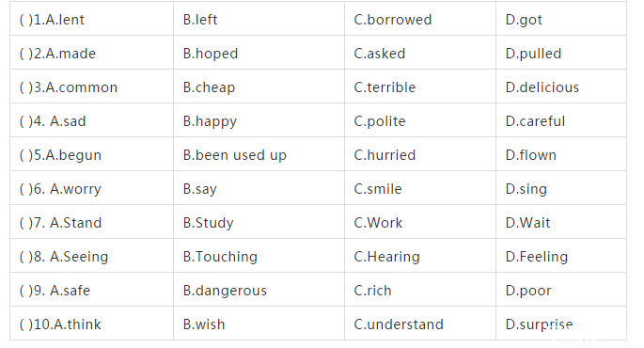Choose D.Wait for question 7
644x348 pixels.
click(527, 223)
